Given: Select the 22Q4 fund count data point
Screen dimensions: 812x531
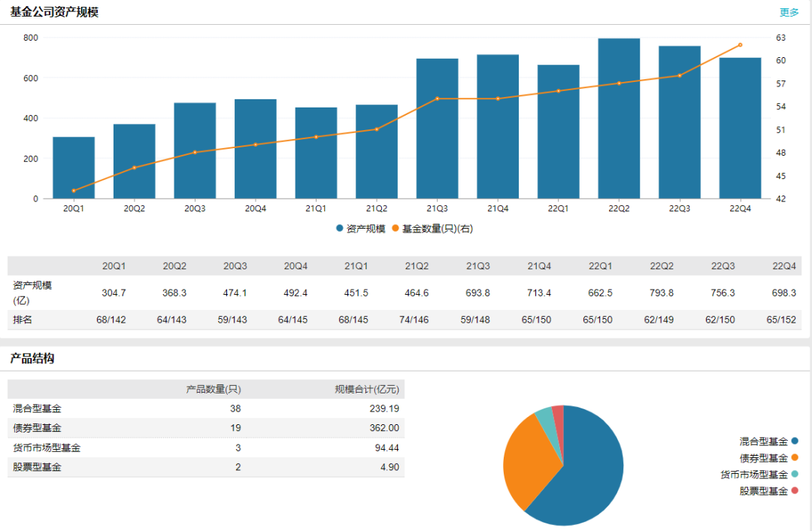Looking at the screenshot, I should coord(740,45).
